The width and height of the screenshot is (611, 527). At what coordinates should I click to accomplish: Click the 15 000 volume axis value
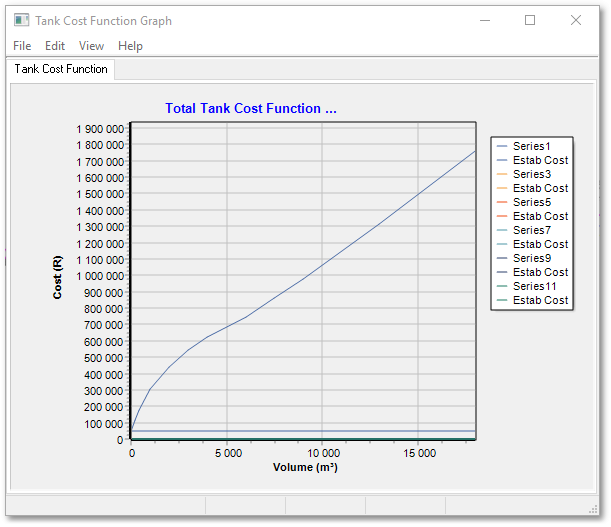click(419, 453)
